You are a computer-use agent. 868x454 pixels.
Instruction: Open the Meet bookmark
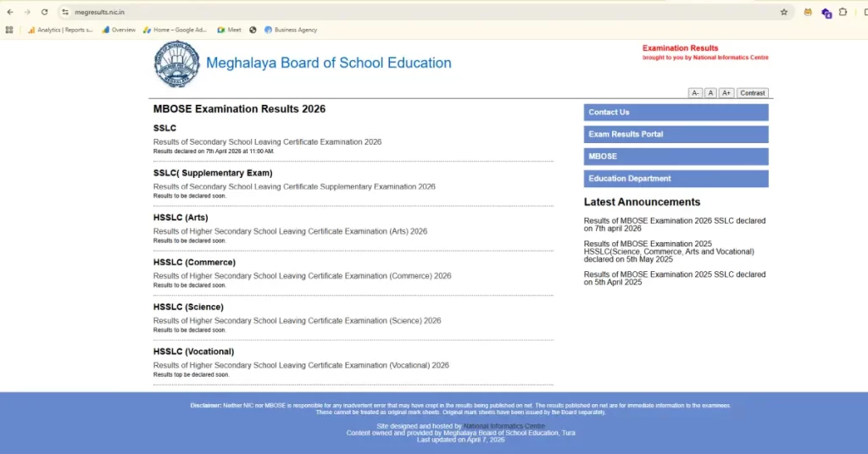tap(229, 30)
